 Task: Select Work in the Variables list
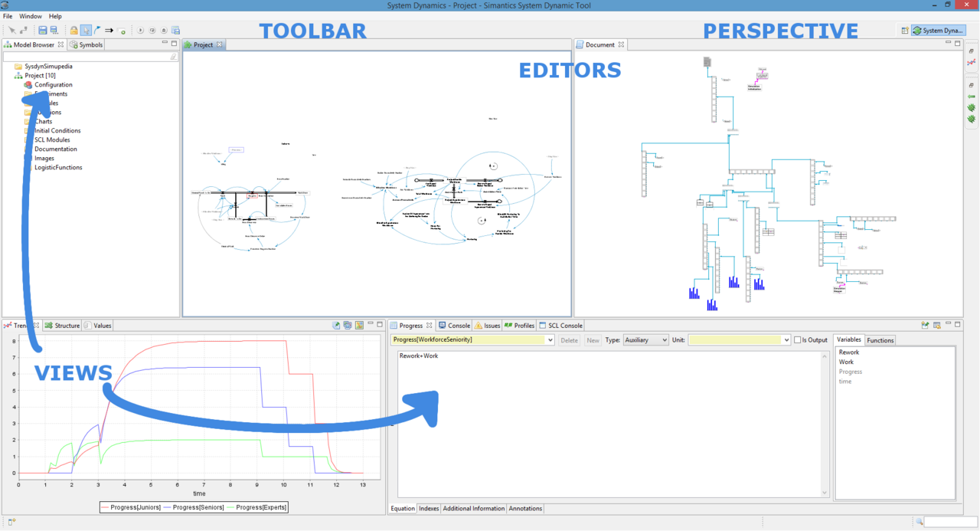point(846,362)
